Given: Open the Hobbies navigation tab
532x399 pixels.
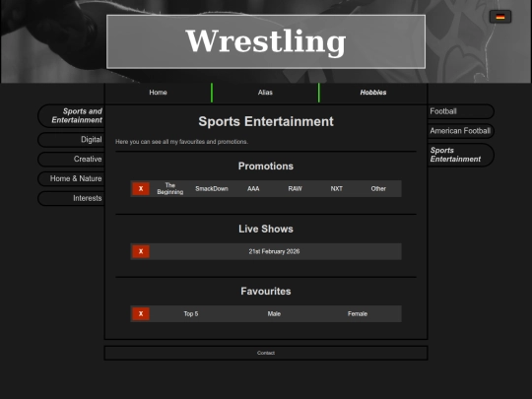Looking at the screenshot, I should coord(373,93).
